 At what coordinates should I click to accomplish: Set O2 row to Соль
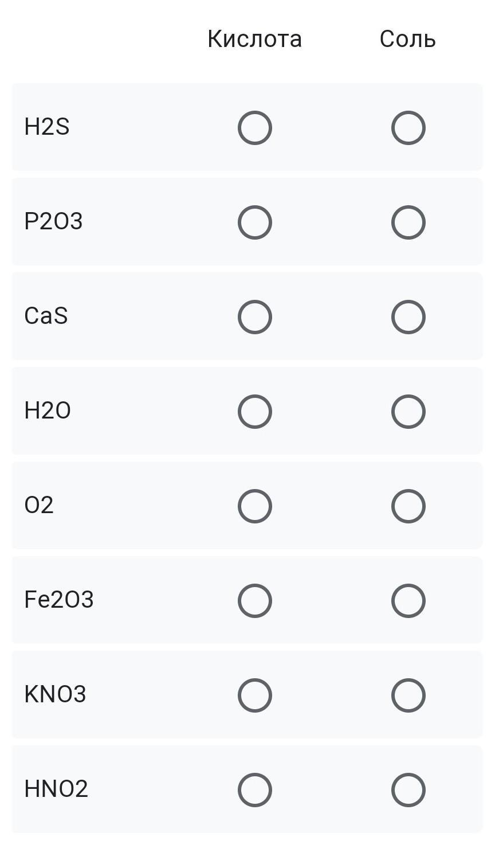(x=408, y=506)
